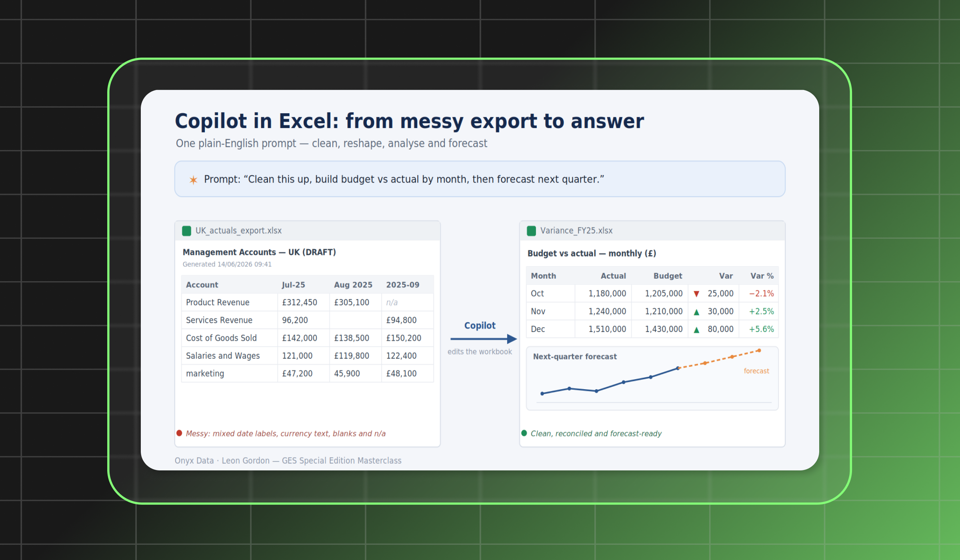Click the blue Copilot arrow between the workbooks
The height and width of the screenshot is (560, 960).
click(x=484, y=339)
